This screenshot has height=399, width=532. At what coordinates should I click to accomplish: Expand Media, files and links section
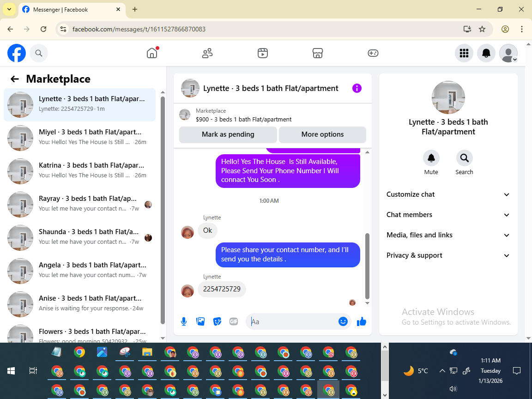[448, 235]
